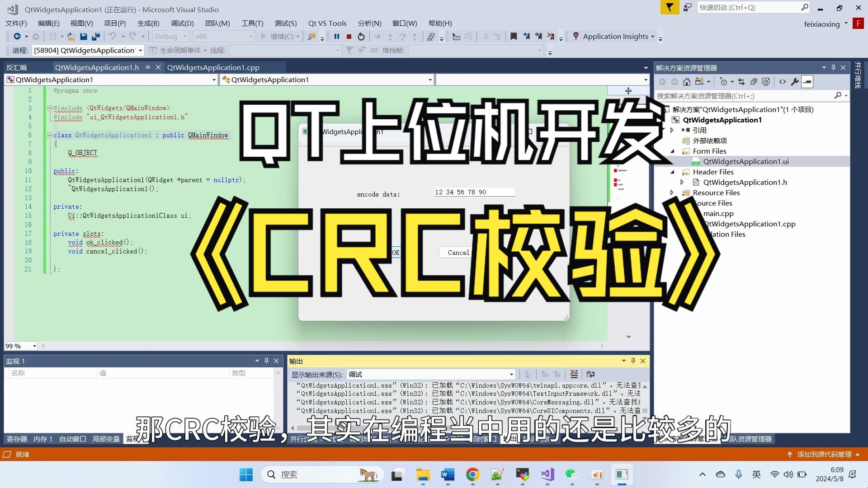Click Solution Explorer search box
Image resolution: width=868 pixels, height=488 pixels.
pos(752,96)
